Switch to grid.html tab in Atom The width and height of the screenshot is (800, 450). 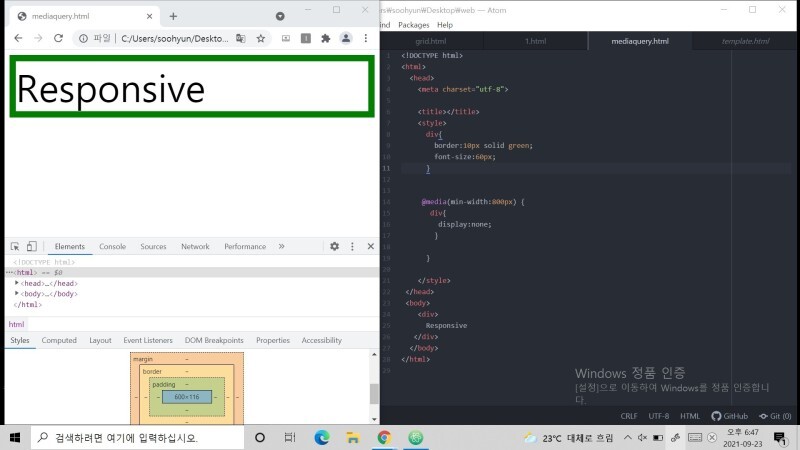click(x=431, y=41)
